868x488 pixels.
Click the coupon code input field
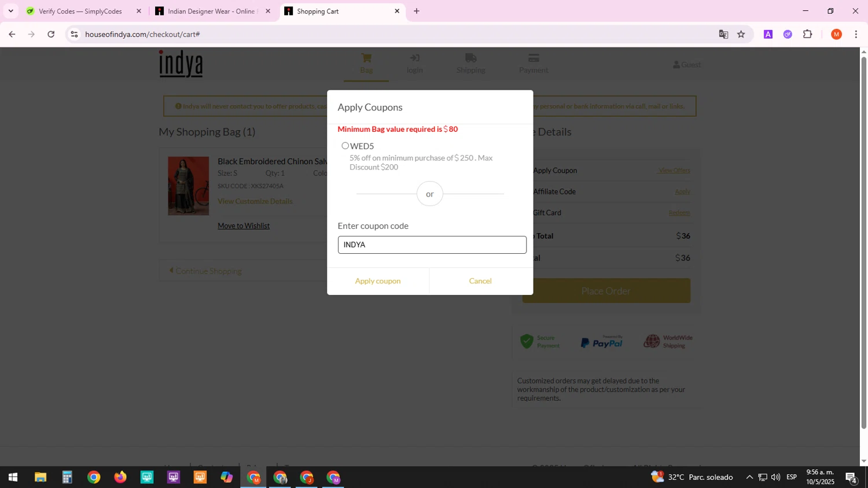coord(432,245)
